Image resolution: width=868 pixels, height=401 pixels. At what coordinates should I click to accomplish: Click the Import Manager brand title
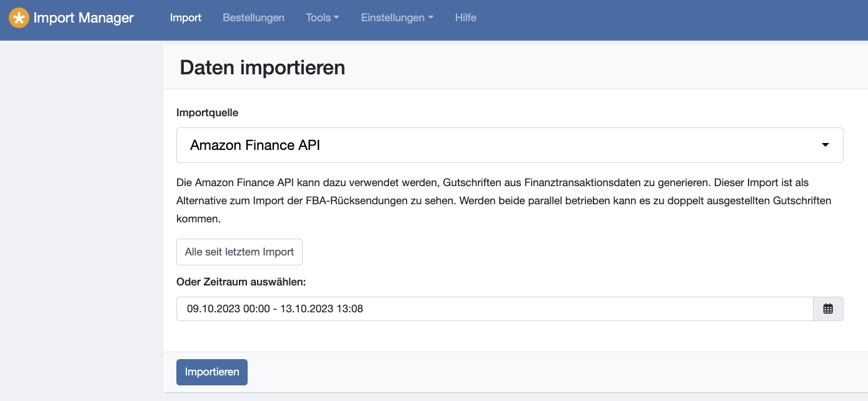click(83, 18)
